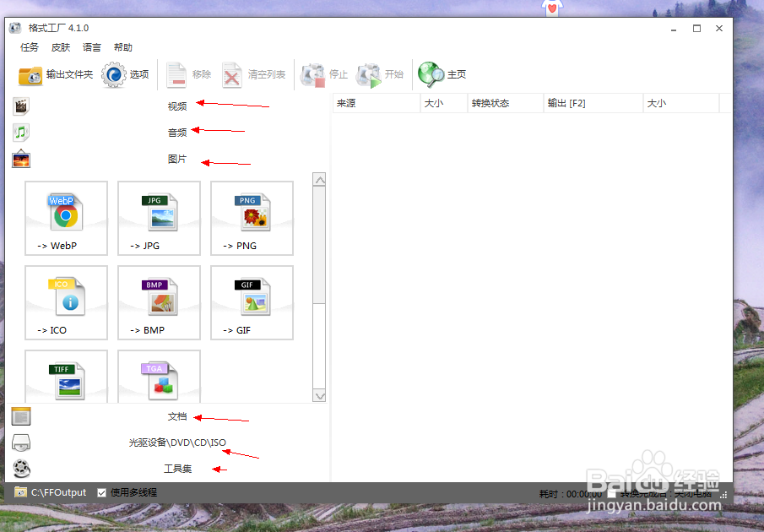Select the -> WebP conversion icon
This screenshot has width=764, height=532.
tap(66, 218)
